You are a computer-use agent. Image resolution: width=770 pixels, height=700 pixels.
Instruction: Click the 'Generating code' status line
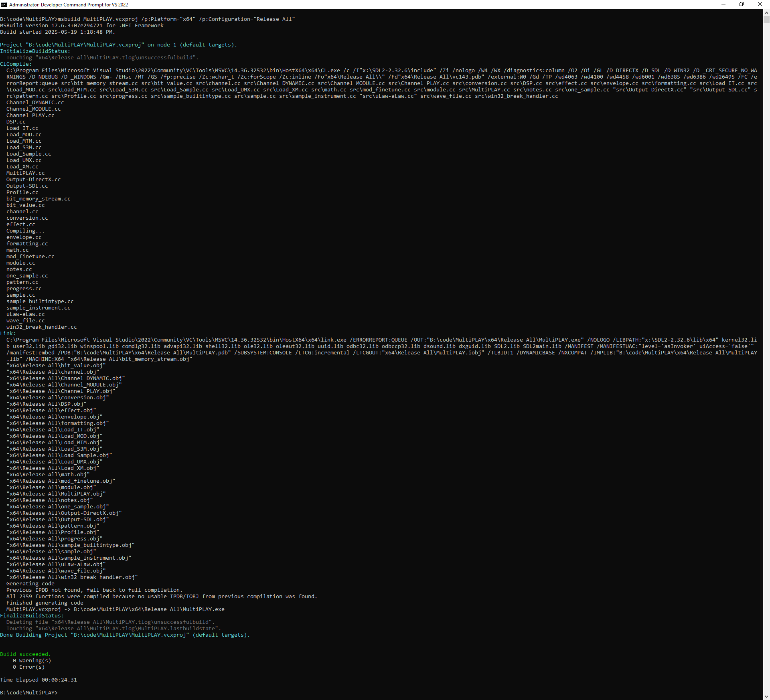coord(30,583)
